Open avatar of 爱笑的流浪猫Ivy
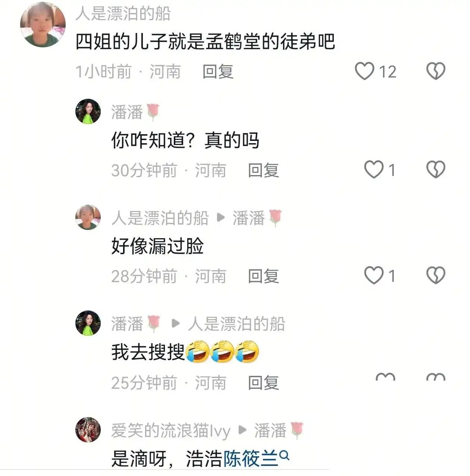 point(88,430)
